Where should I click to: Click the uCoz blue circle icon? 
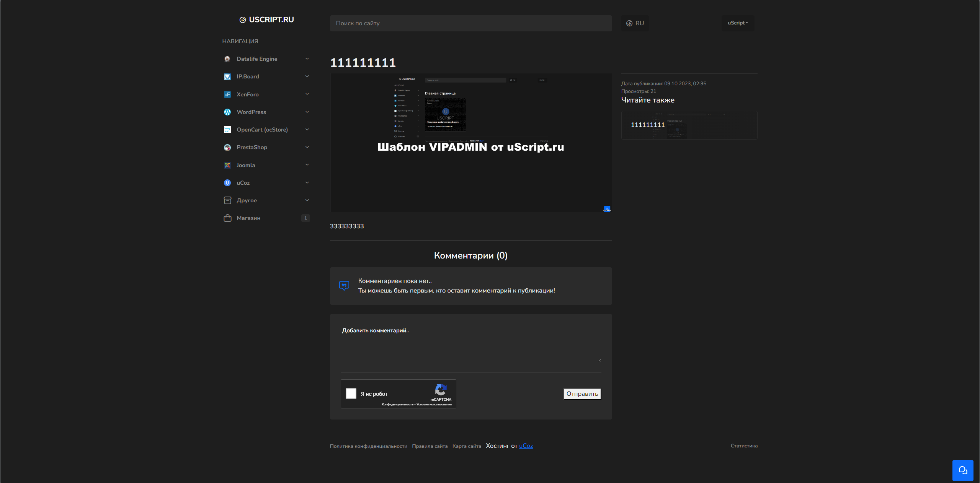click(227, 183)
